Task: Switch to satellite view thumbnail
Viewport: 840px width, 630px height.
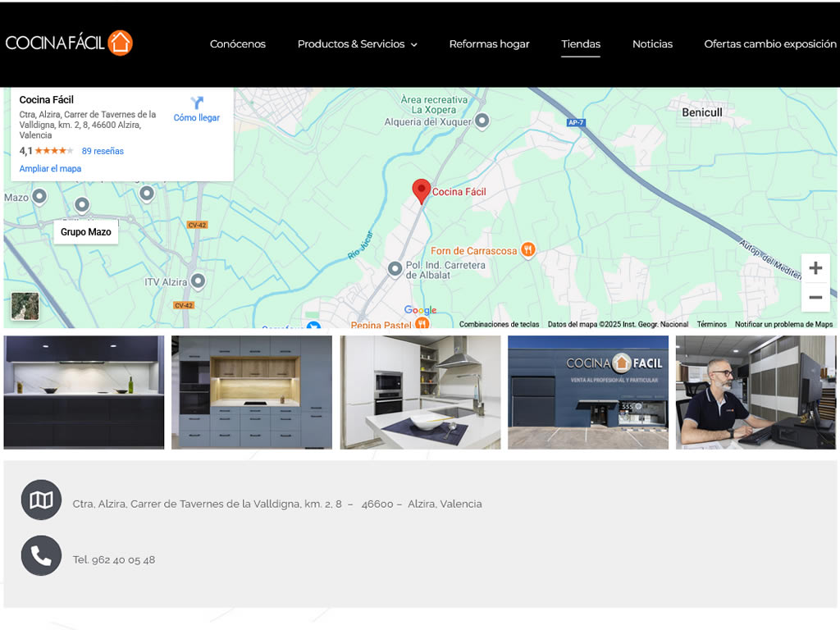Action: click(25, 306)
